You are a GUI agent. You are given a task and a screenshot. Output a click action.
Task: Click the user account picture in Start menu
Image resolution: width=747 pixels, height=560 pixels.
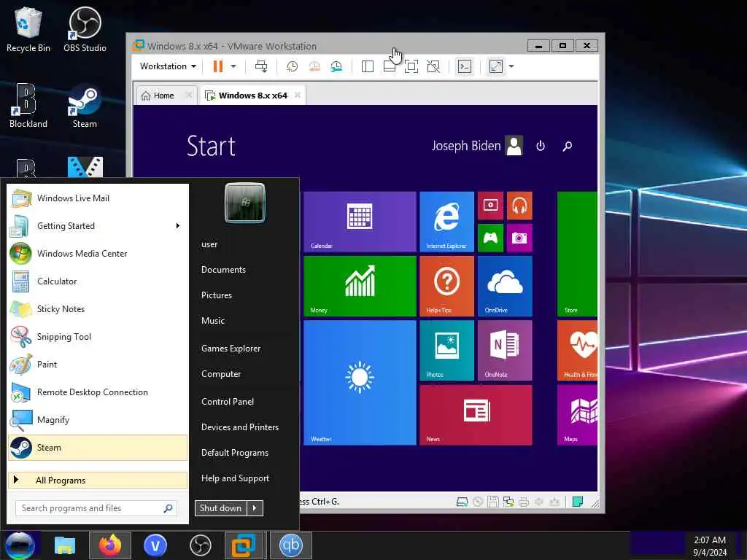(245, 203)
